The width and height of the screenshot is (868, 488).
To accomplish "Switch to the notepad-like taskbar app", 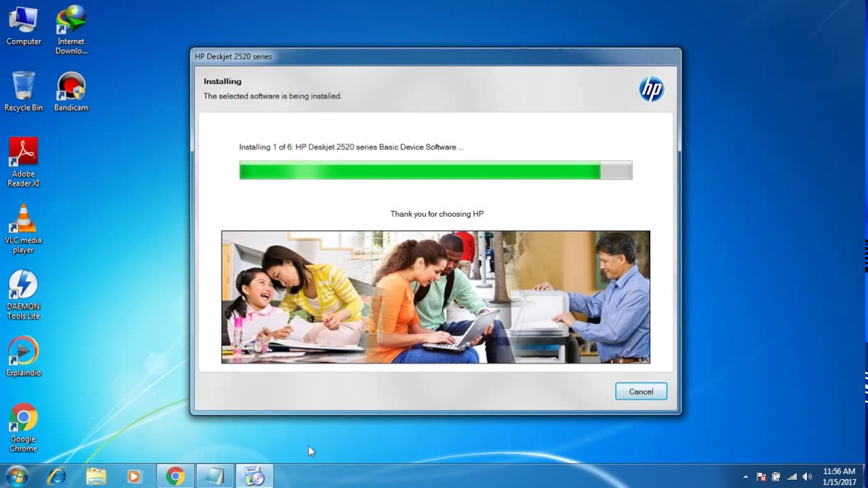I will (x=215, y=476).
